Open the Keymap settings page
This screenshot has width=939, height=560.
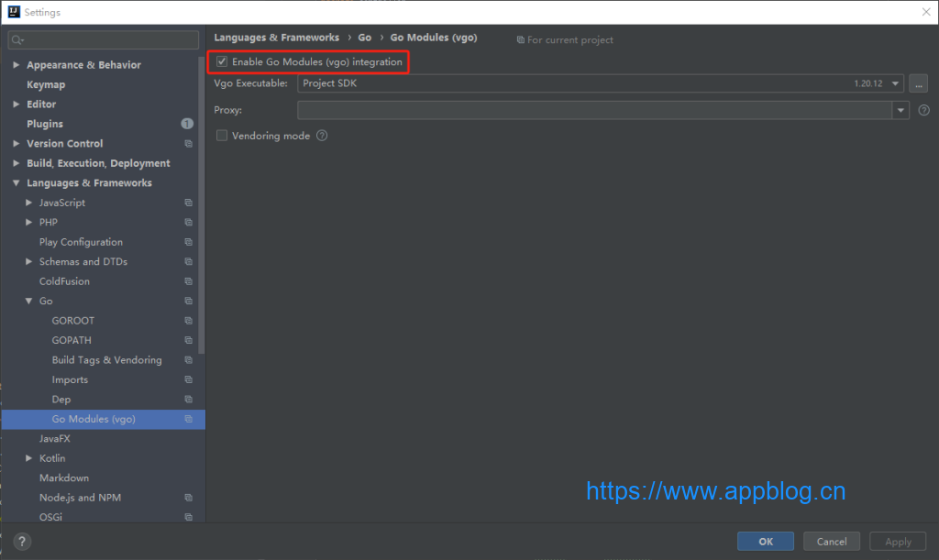tap(46, 84)
